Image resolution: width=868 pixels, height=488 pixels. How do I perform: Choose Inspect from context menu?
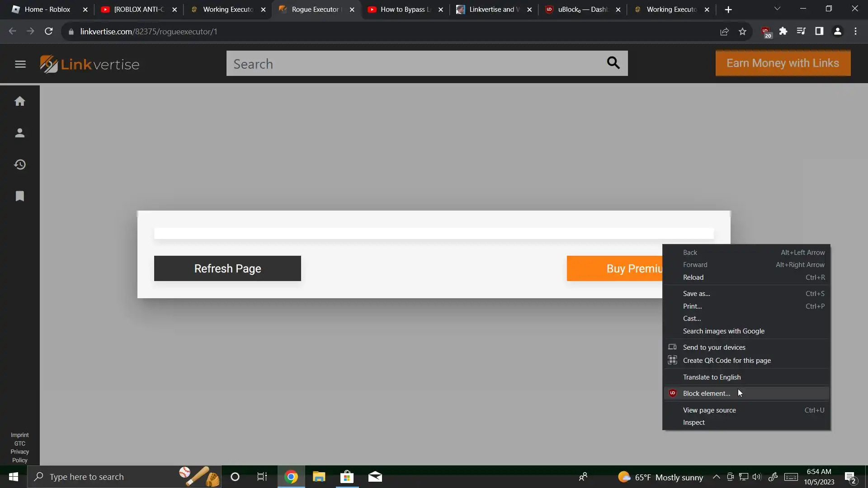(x=693, y=422)
